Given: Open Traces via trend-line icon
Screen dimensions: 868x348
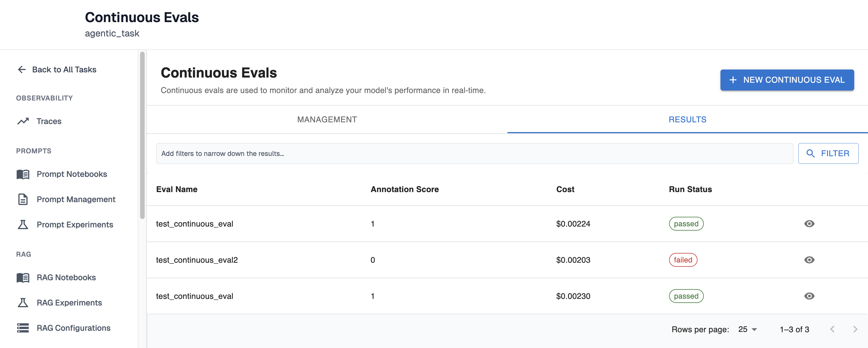Looking at the screenshot, I should (x=23, y=121).
